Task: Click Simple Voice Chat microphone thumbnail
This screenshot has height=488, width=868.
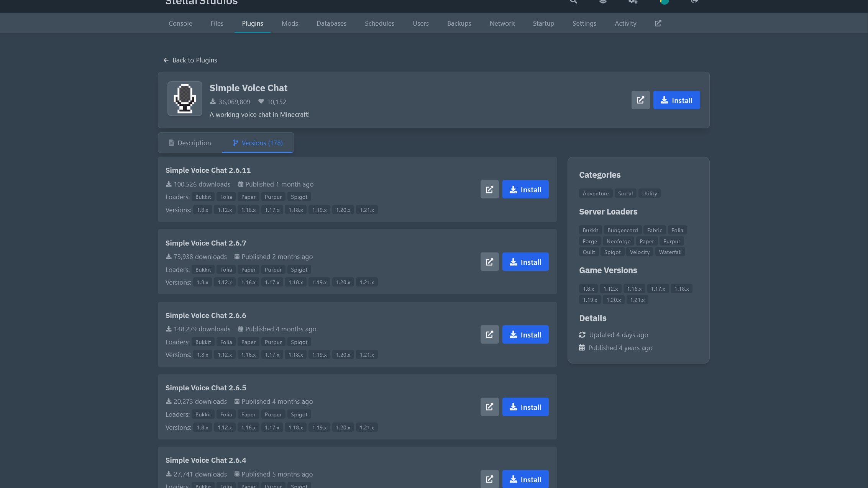Action: pyautogui.click(x=185, y=99)
